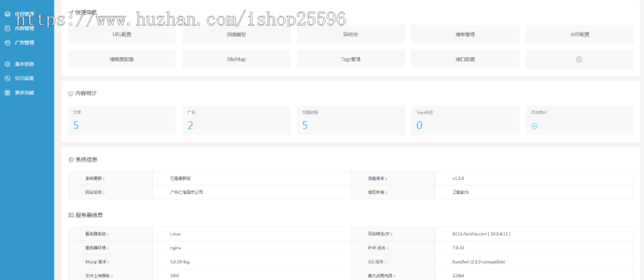The width and height of the screenshot is (644, 280).
Task: Open the 频道模型 shortcut
Action: (236, 34)
